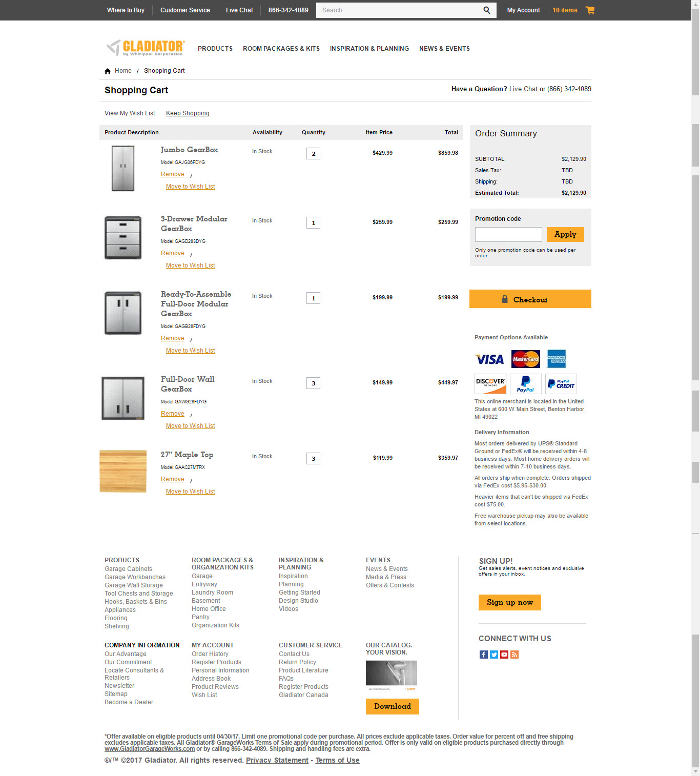Image resolution: width=700 pixels, height=776 pixels.
Task: Open the RSS feed icon
Action: [514, 655]
